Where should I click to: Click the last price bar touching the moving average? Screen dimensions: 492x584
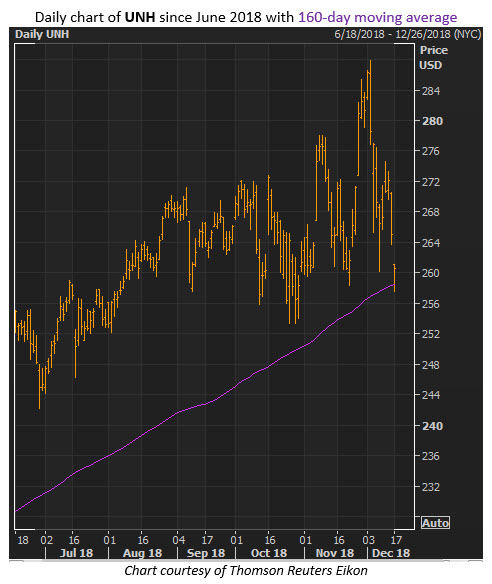point(394,278)
